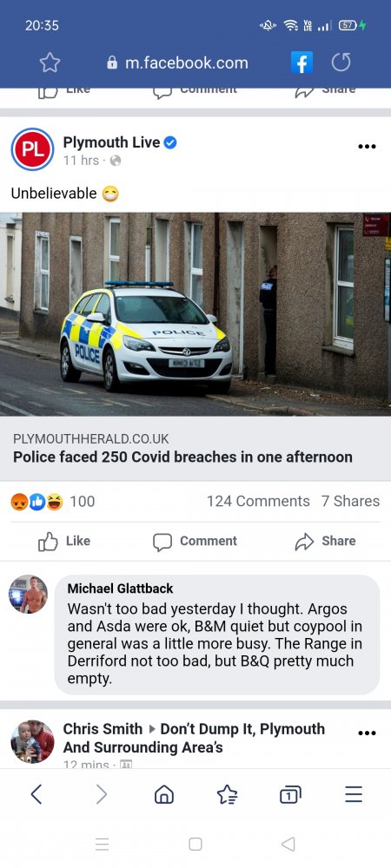The width and height of the screenshot is (391, 868).
Task: Open options menu on Chris Smith post
Action: click(x=367, y=733)
